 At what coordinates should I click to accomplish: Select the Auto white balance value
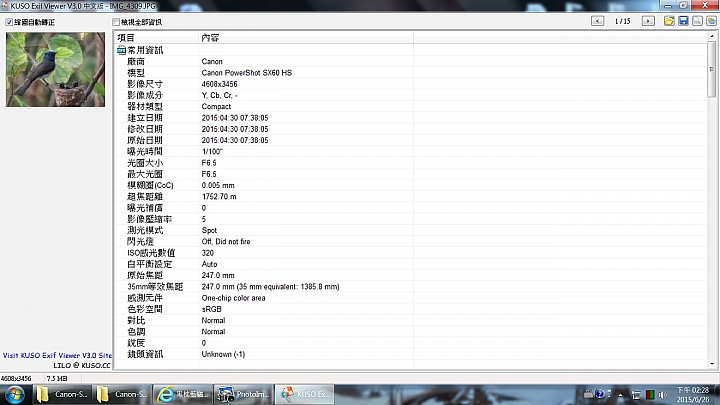click(x=209, y=264)
